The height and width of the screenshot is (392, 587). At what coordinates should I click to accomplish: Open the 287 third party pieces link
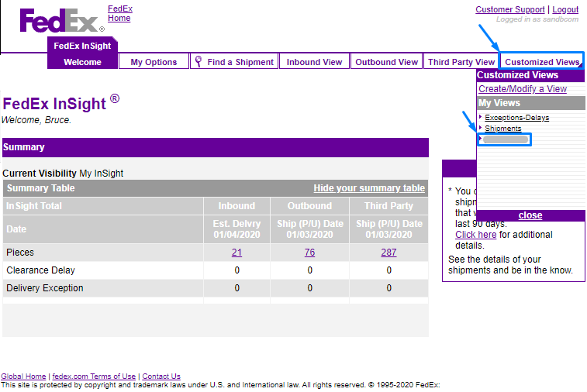point(388,253)
